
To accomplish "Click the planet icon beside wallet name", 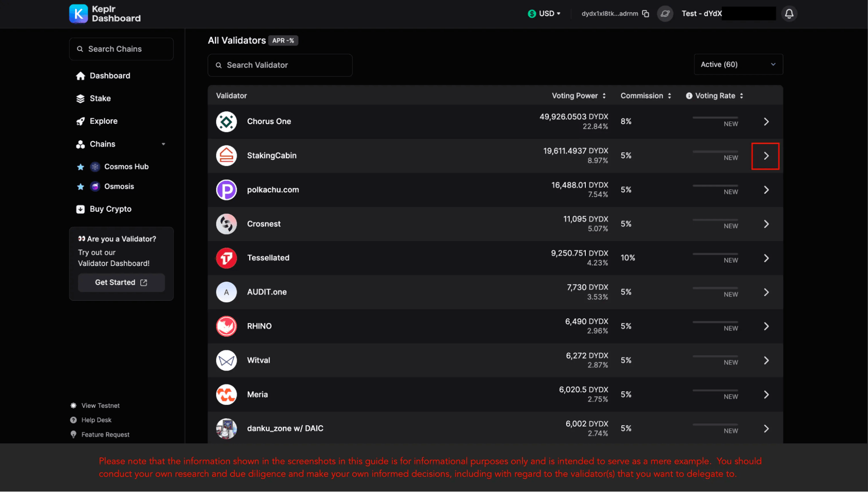I will [x=665, y=13].
